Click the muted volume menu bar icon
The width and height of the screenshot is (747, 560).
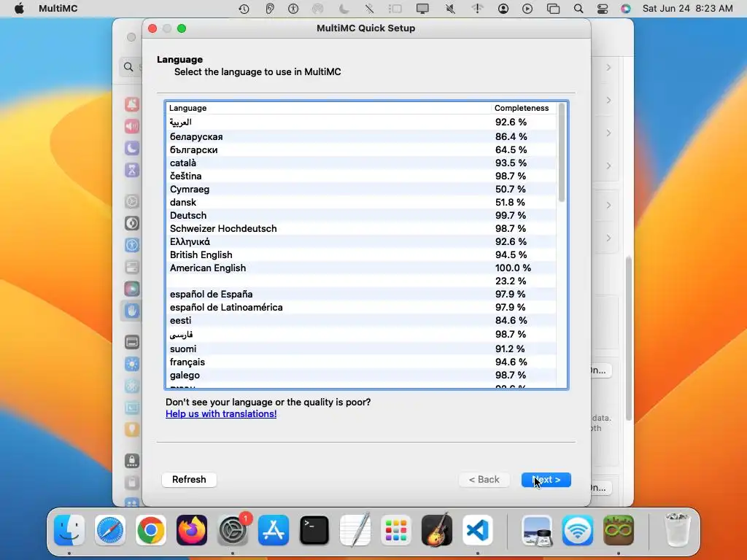click(x=450, y=9)
